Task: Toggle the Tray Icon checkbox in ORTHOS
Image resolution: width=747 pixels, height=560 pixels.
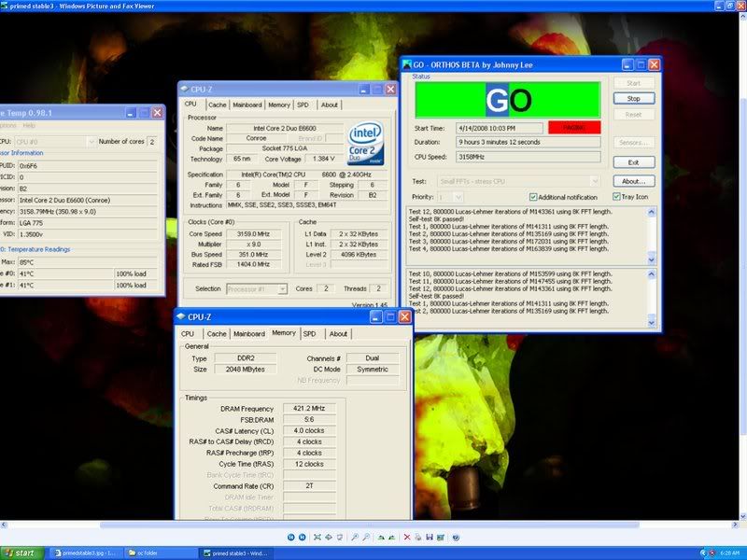Action: (616, 197)
